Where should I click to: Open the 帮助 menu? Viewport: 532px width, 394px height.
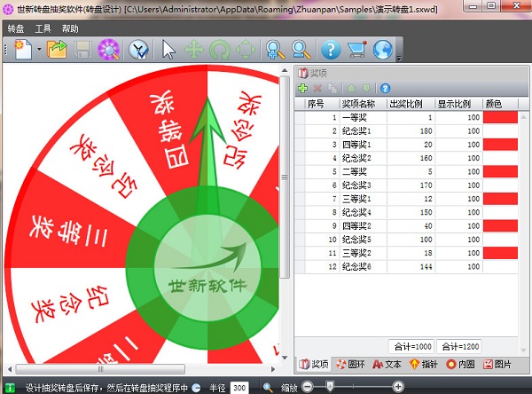70,29
